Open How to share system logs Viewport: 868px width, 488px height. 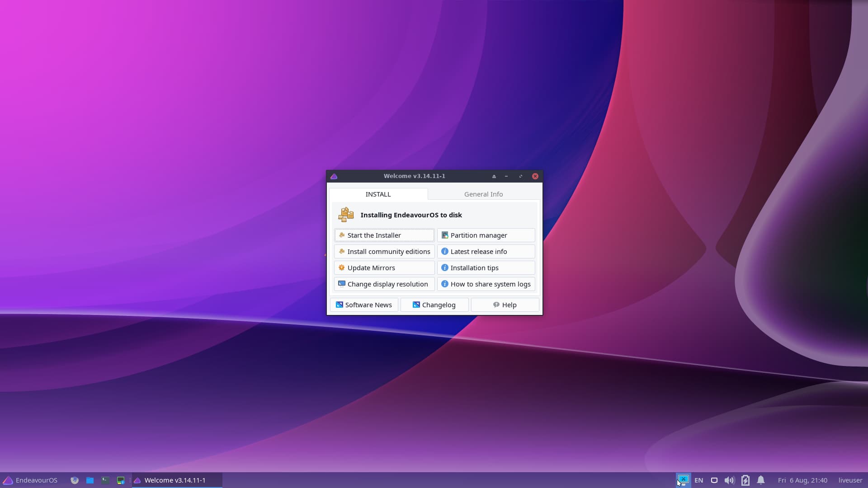tap(486, 284)
